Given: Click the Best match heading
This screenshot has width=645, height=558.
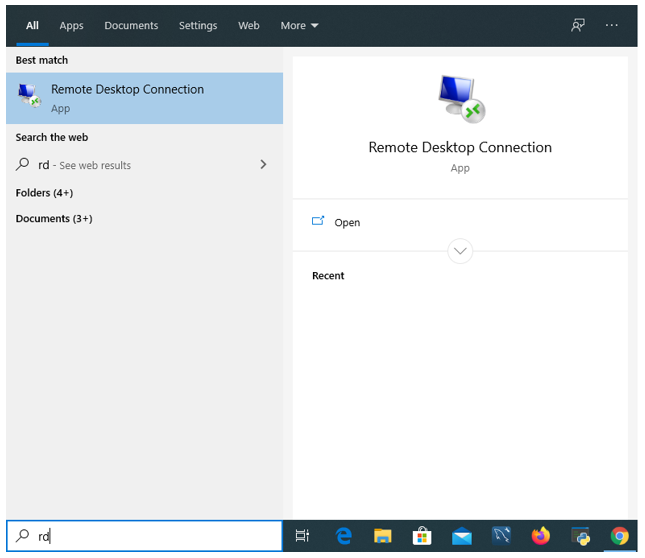Looking at the screenshot, I should pos(42,60).
